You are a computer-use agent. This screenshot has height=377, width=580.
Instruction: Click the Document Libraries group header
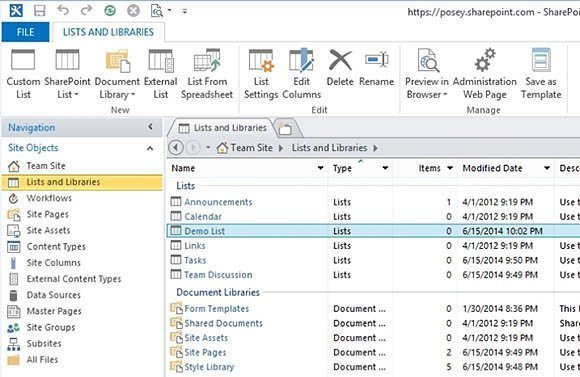pyautogui.click(x=218, y=292)
